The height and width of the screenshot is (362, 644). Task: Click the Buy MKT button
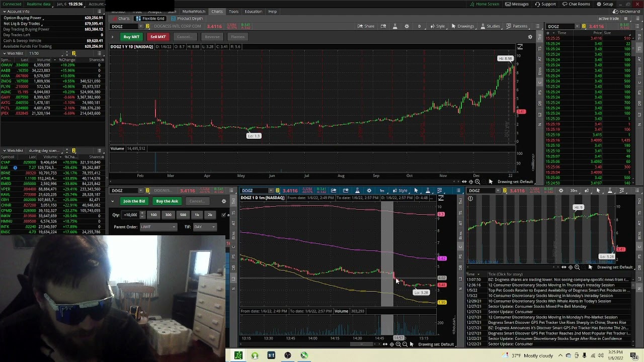tap(131, 37)
